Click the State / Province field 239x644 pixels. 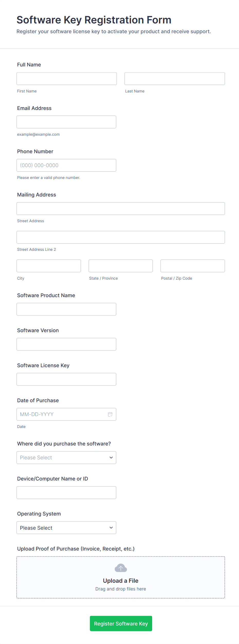click(x=121, y=266)
